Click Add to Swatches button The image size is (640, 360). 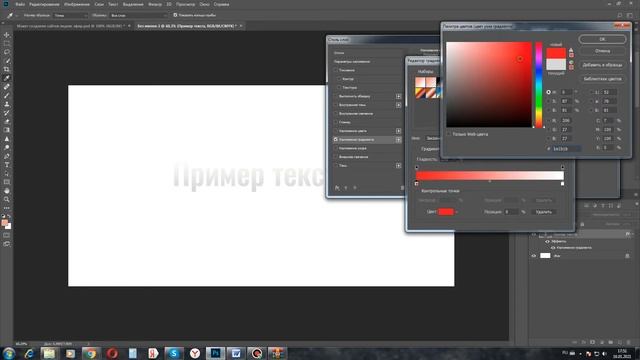coord(602,65)
